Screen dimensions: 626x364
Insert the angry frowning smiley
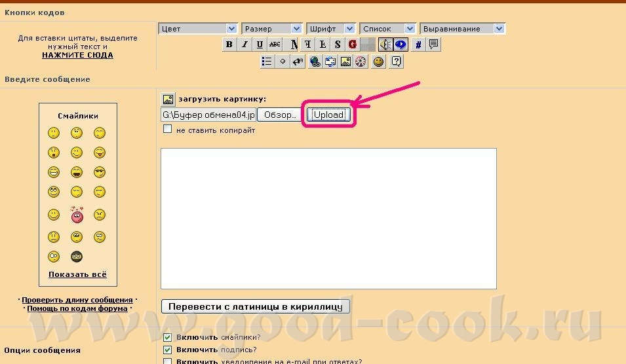[x=100, y=215]
